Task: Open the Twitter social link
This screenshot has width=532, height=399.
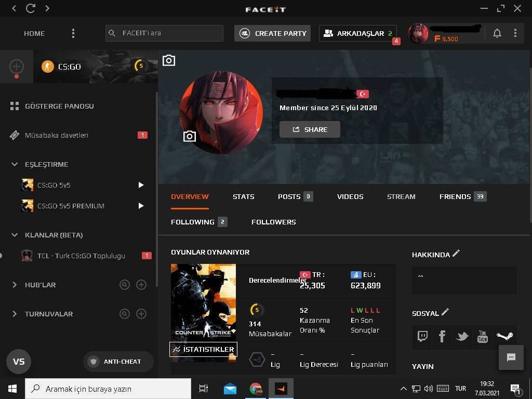Action: point(462,336)
